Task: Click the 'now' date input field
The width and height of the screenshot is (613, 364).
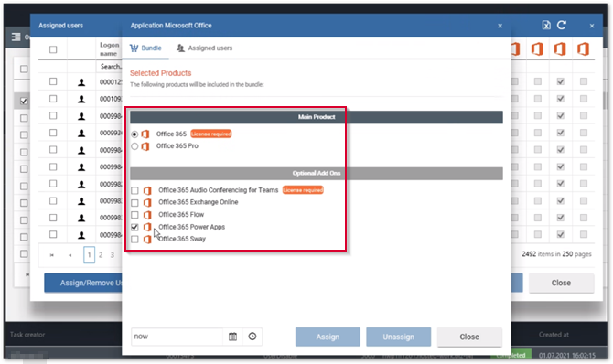Action: tap(177, 337)
